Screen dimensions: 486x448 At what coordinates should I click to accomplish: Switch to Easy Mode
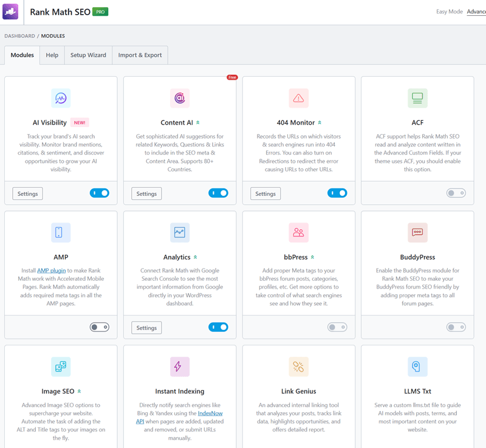coord(449,12)
